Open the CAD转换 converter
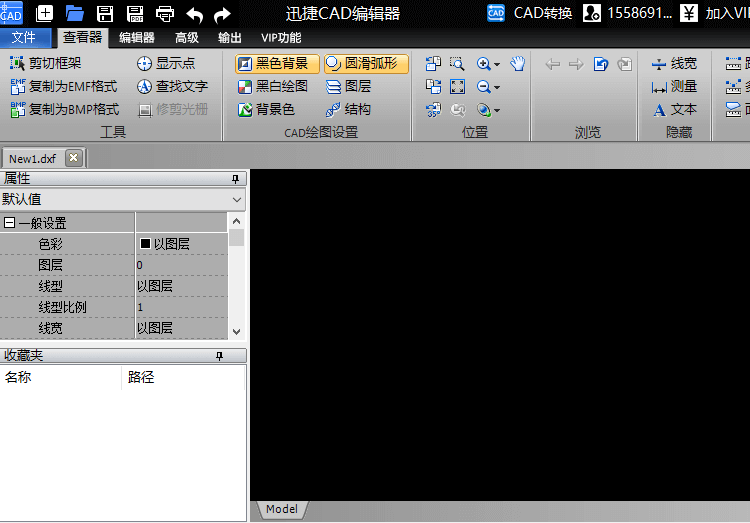Image resolution: width=750 pixels, height=523 pixels. [x=529, y=13]
